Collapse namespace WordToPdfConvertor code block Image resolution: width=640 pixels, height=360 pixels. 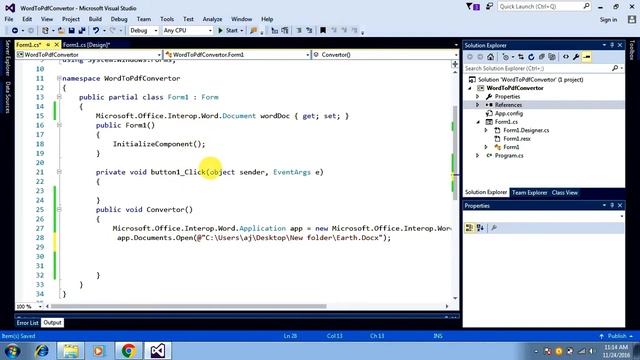tap(59, 78)
